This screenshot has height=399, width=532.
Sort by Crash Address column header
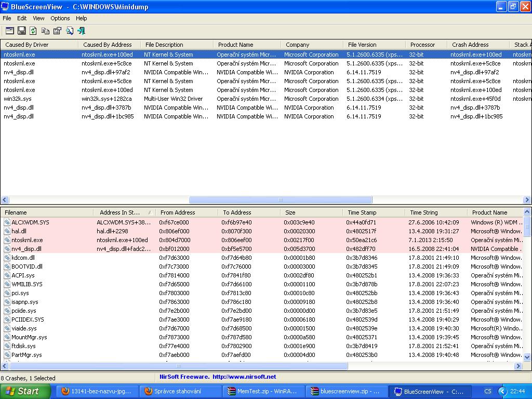(x=478, y=45)
